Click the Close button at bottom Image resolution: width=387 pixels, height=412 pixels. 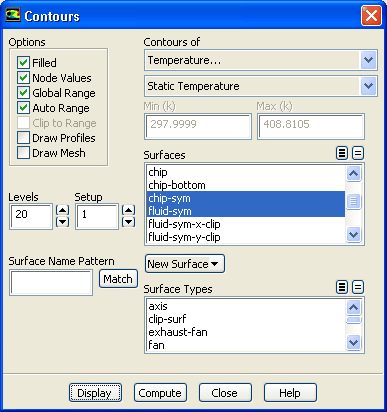225,393
